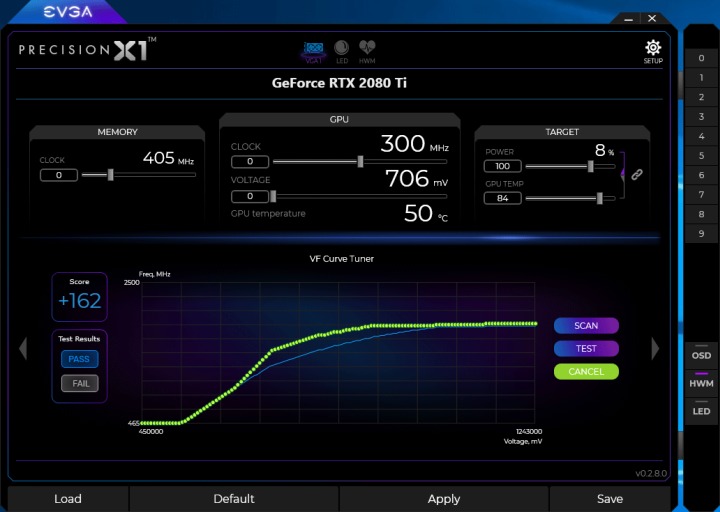This screenshot has width=720, height=512.
Task: Click the EVGA logo
Action: click(68, 12)
